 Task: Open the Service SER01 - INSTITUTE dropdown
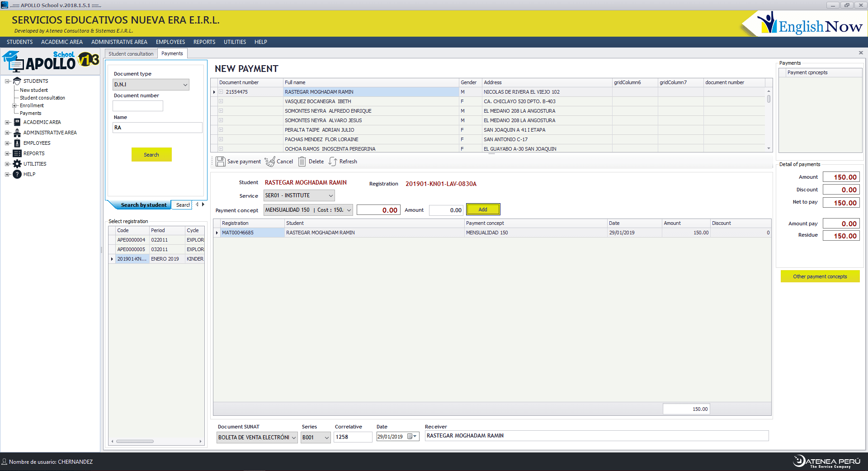tap(330, 195)
